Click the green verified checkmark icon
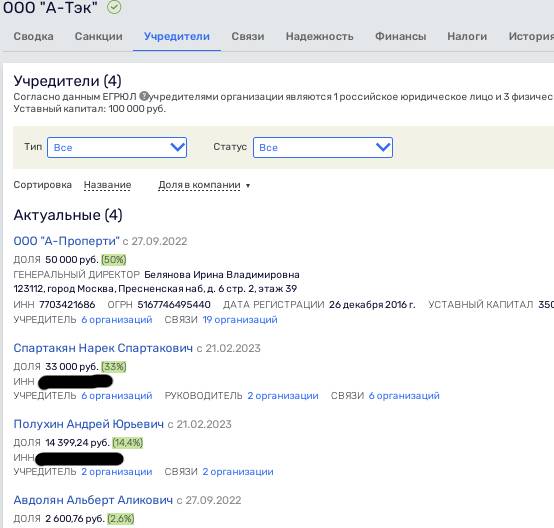554x528 pixels. 114,7
